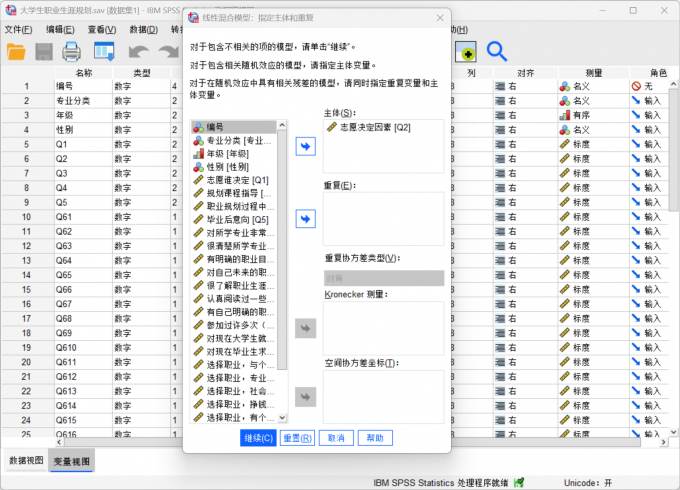Select 志愿决定因素 [Q2] in 主体 box
This screenshot has height=490, width=680.
374,127
